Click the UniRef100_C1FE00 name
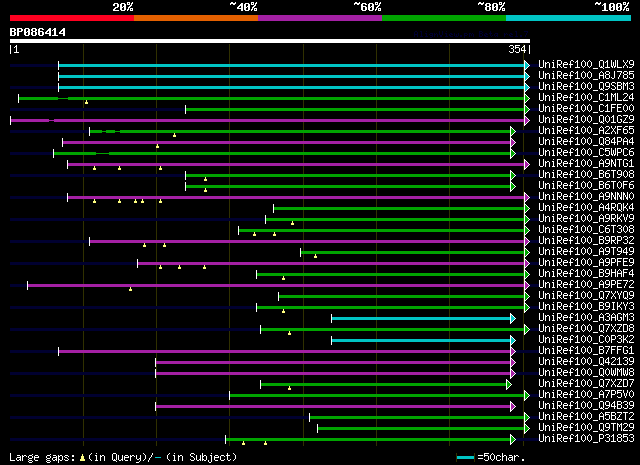640x465 pixels. tap(586, 109)
